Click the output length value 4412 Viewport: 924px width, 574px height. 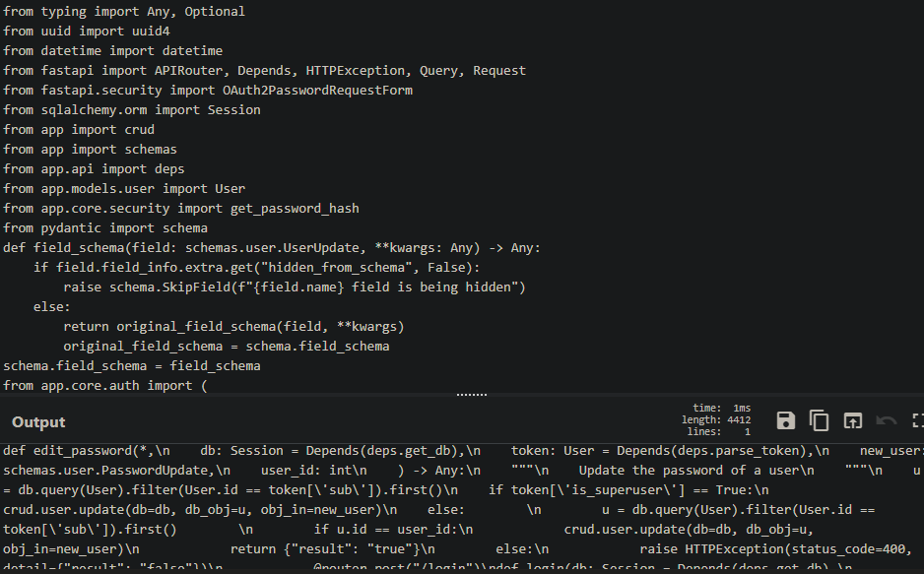737,420
